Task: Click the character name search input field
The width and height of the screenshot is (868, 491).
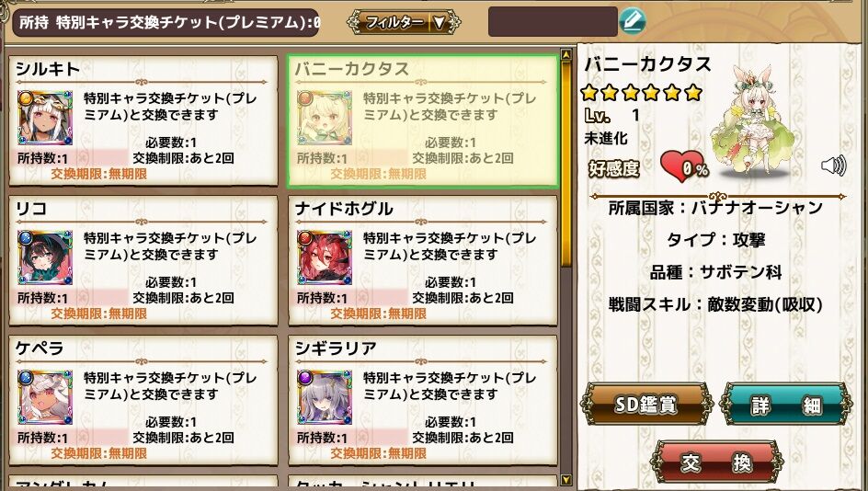Action: (x=553, y=21)
